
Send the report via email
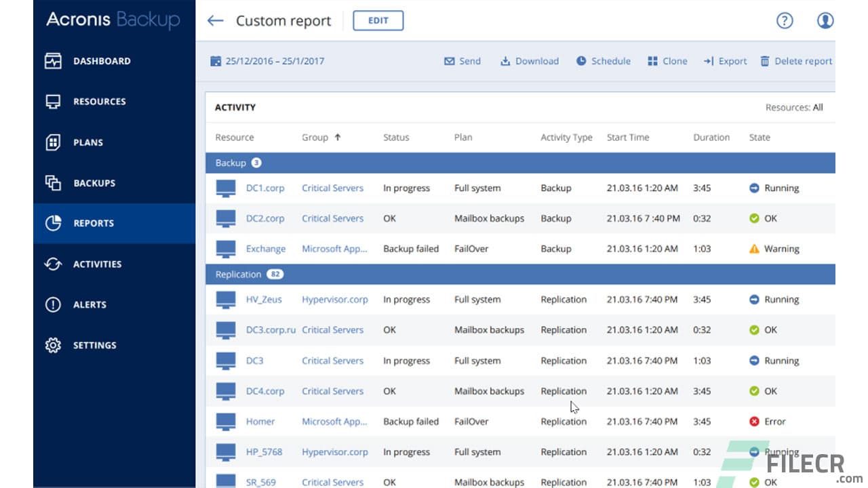click(462, 61)
